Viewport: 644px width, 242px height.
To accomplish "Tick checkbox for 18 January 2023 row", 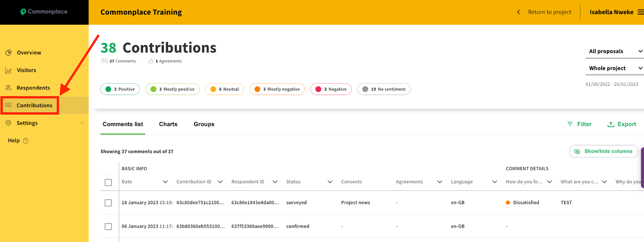I will (x=108, y=203).
